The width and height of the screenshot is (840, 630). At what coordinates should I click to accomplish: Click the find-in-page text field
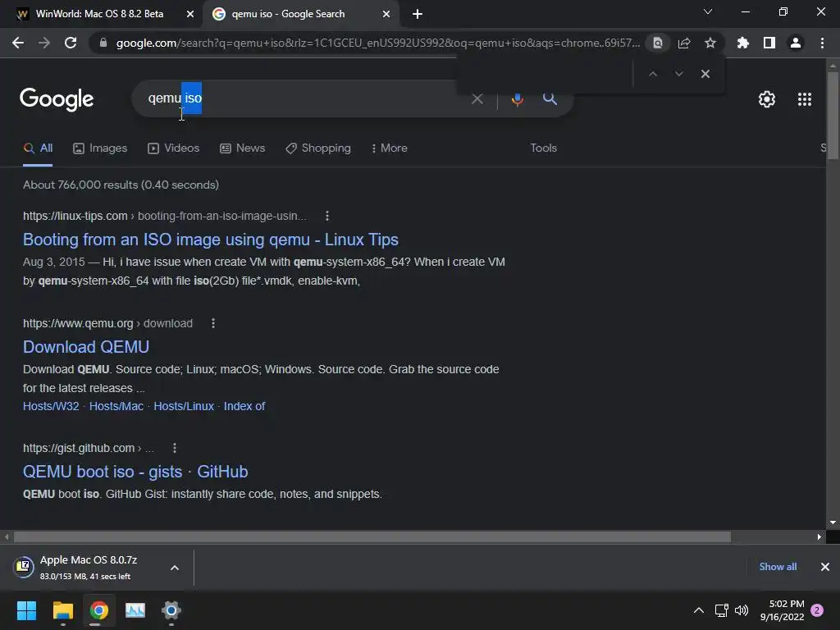coord(544,73)
